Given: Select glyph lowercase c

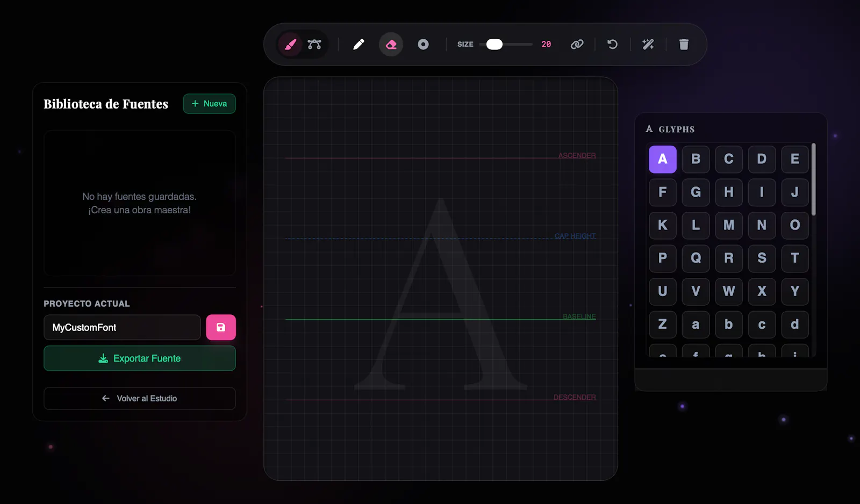Looking at the screenshot, I should click(x=762, y=325).
